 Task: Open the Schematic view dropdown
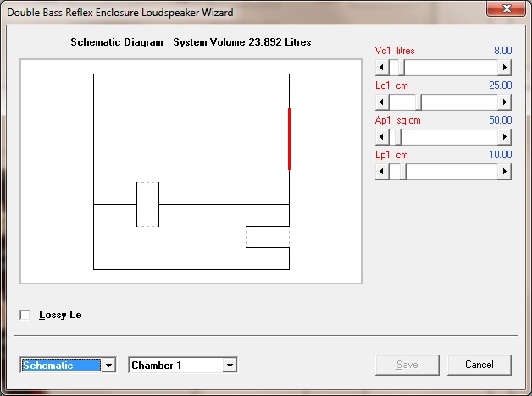(108, 366)
